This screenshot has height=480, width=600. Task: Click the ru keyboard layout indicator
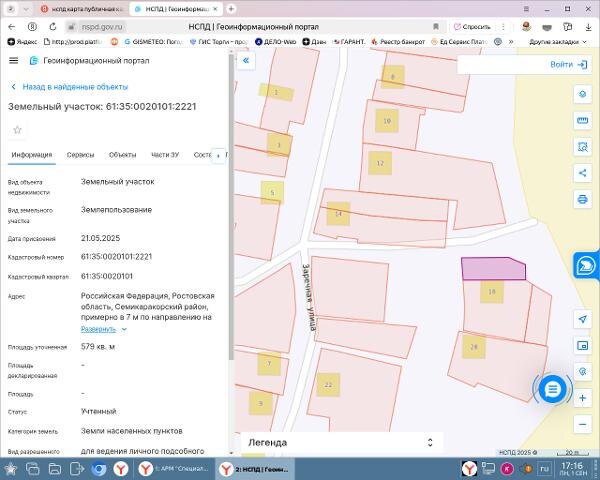tap(545, 469)
